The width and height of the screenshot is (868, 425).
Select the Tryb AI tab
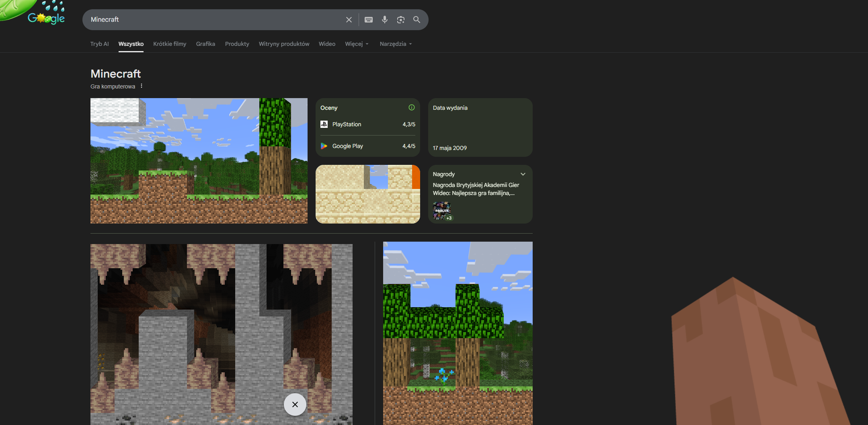coord(99,44)
